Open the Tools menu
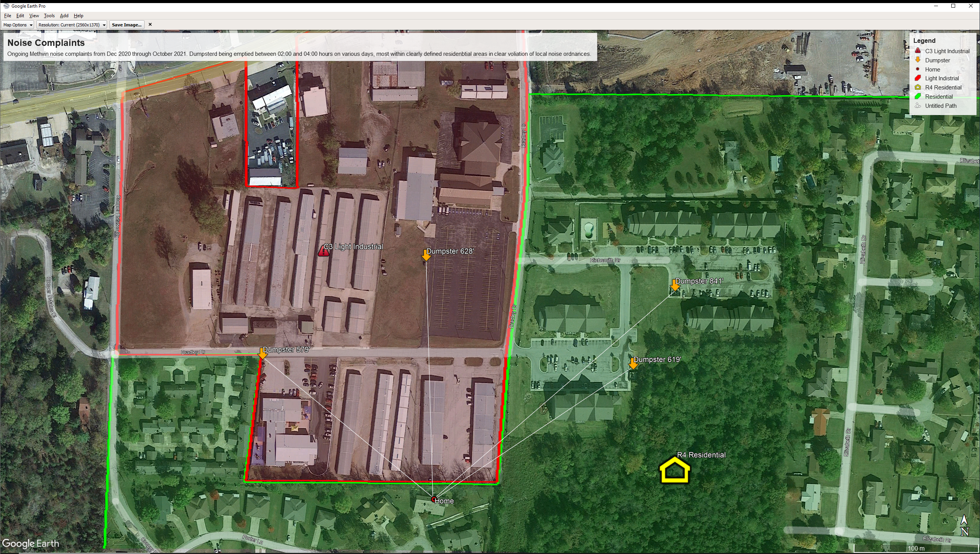This screenshot has height=554, width=980. (49, 16)
